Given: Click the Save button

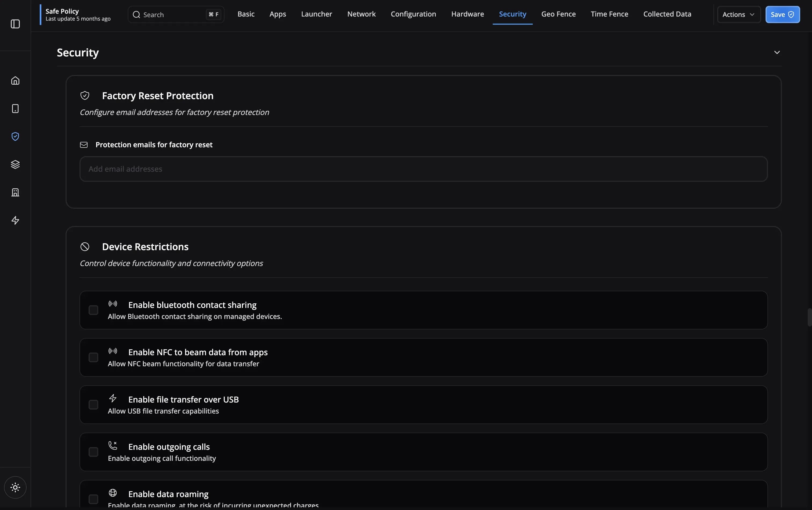Looking at the screenshot, I should 782,15.
